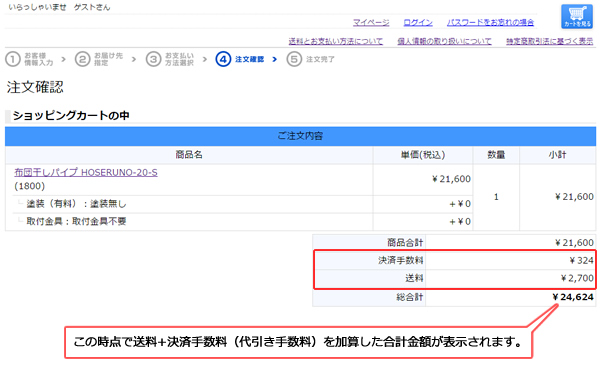Click the 商品名 column header
Screen dimensions: 600x375
click(189, 155)
